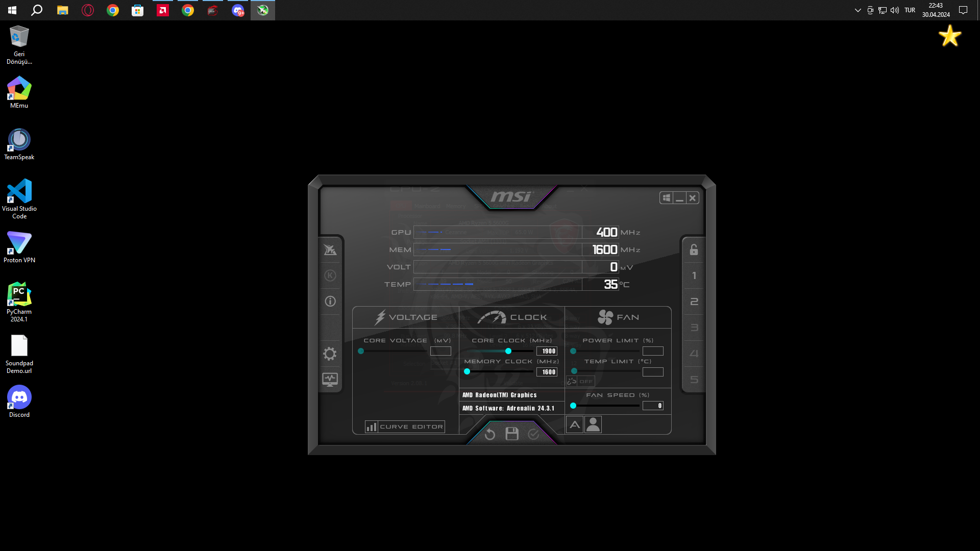Focus the Memory Clock value field
This screenshot has height=551, width=980.
547,372
